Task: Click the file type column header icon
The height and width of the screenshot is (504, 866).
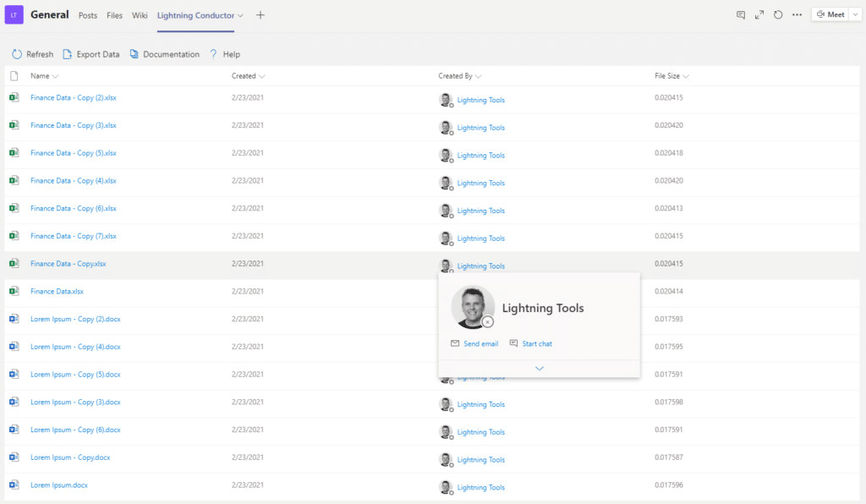Action: point(14,75)
